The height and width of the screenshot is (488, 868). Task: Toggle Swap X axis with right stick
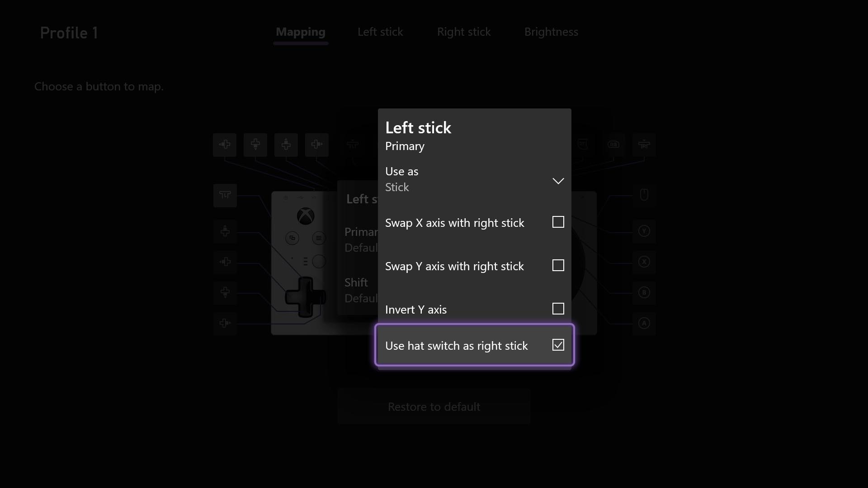557,222
